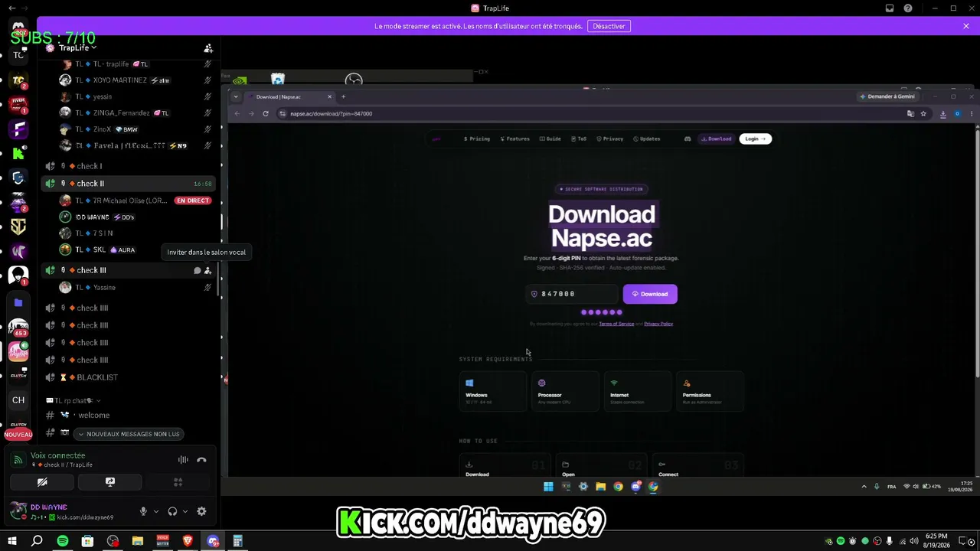980x551 pixels.
Task: Open Updates in Napse navbar
Action: [x=647, y=139]
